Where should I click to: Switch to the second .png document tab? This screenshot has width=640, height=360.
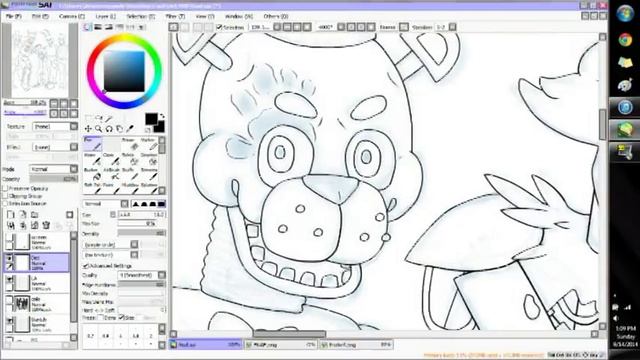coord(281,345)
